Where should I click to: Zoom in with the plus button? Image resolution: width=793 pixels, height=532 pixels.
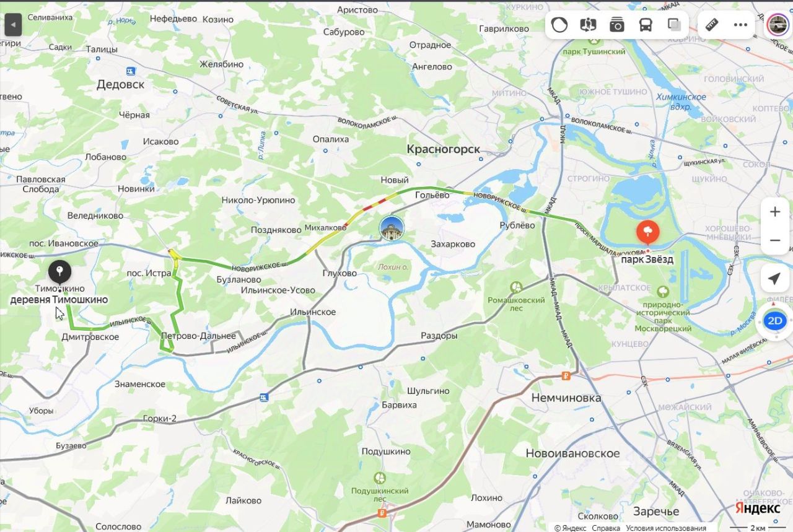775,212
